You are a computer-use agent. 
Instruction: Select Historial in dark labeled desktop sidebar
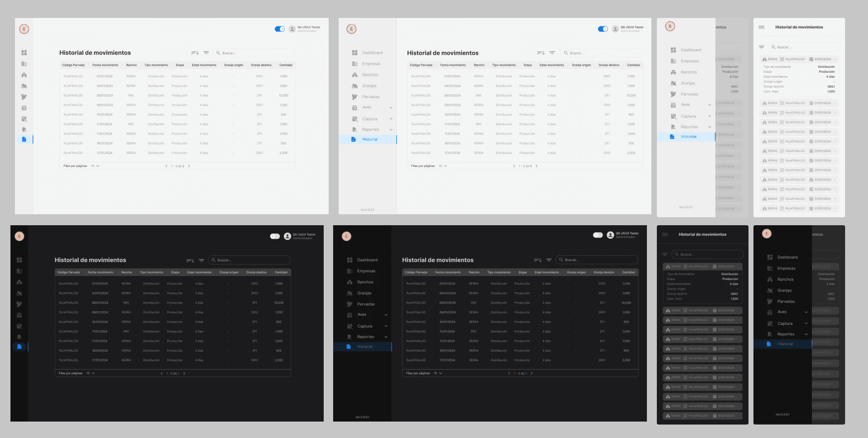click(x=363, y=346)
